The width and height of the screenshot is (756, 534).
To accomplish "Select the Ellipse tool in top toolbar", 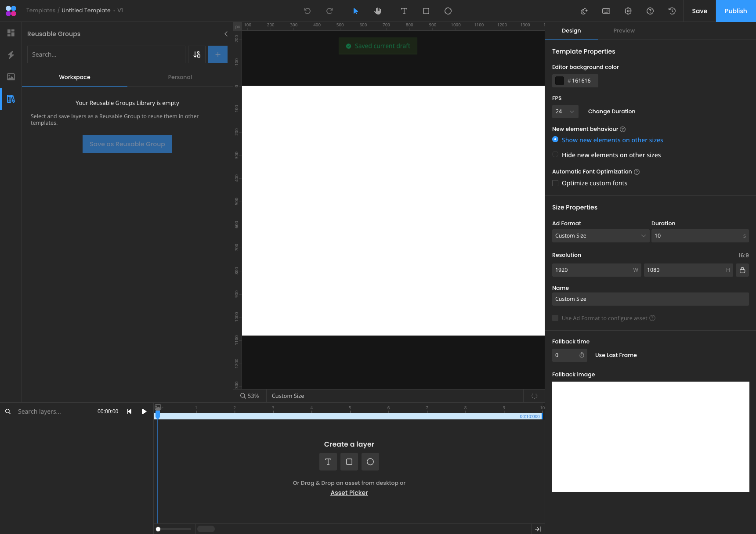I will pos(448,11).
